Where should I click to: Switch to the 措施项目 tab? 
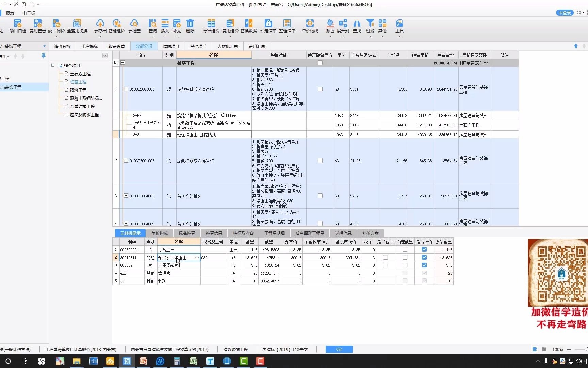click(x=171, y=46)
